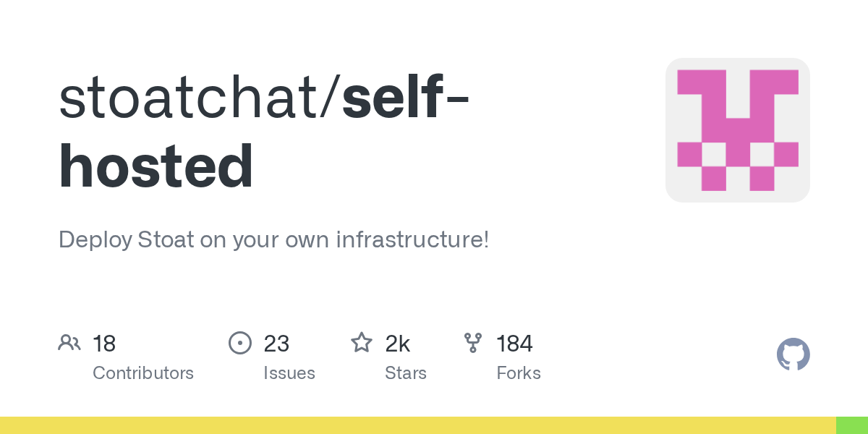Open the Stars label

pos(406,373)
